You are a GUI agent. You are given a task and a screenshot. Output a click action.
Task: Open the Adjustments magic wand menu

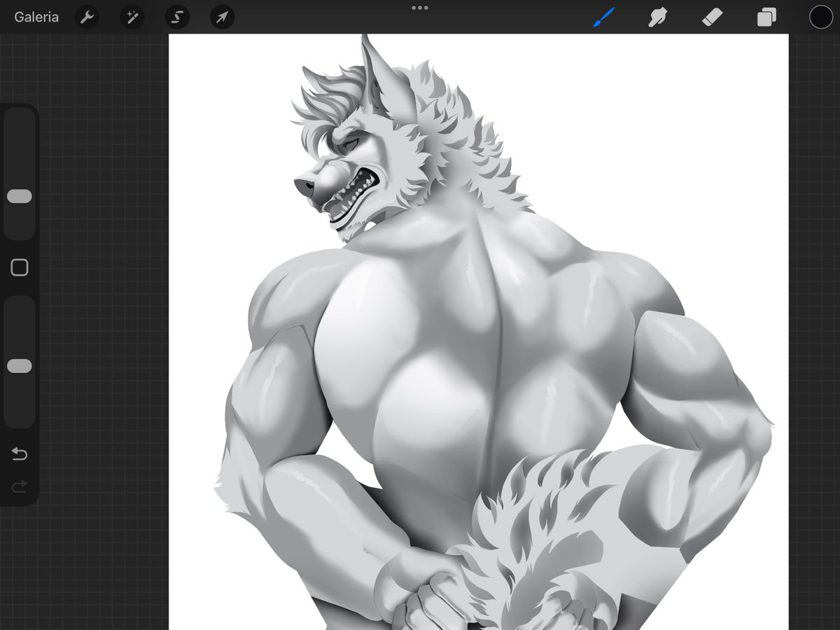(132, 17)
